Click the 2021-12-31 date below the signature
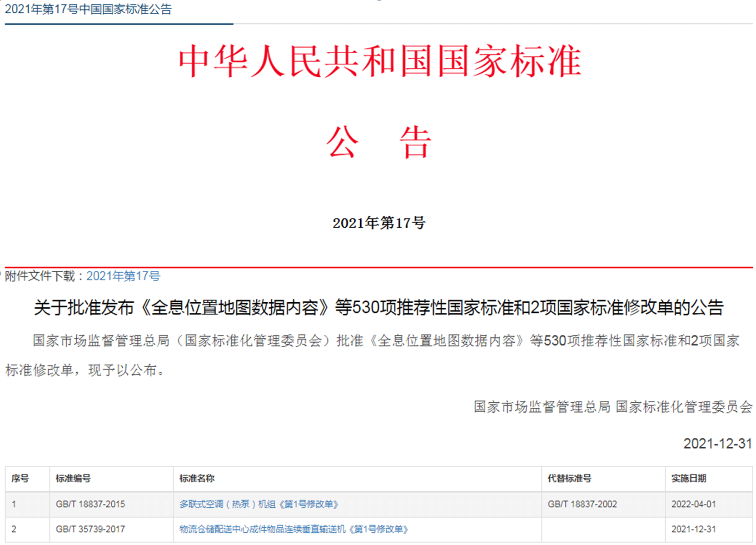 point(717,443)
